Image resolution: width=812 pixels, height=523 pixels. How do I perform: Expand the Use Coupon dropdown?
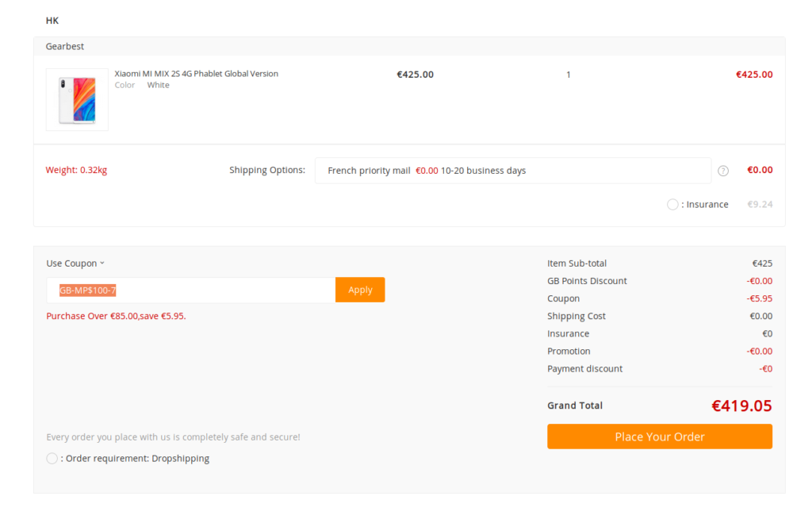pyautogui.click(x=75, y=263)
